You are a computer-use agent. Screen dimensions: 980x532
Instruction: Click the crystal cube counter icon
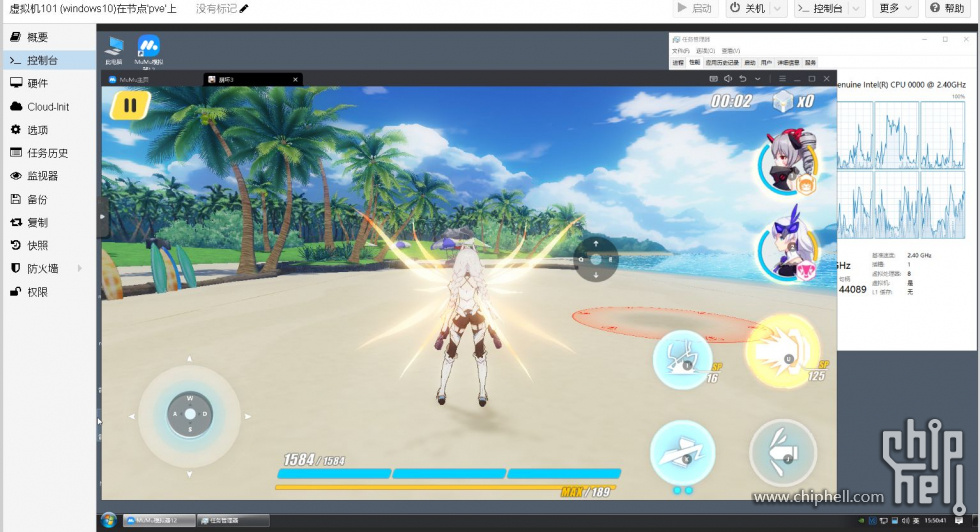click(x=782, y=101)
